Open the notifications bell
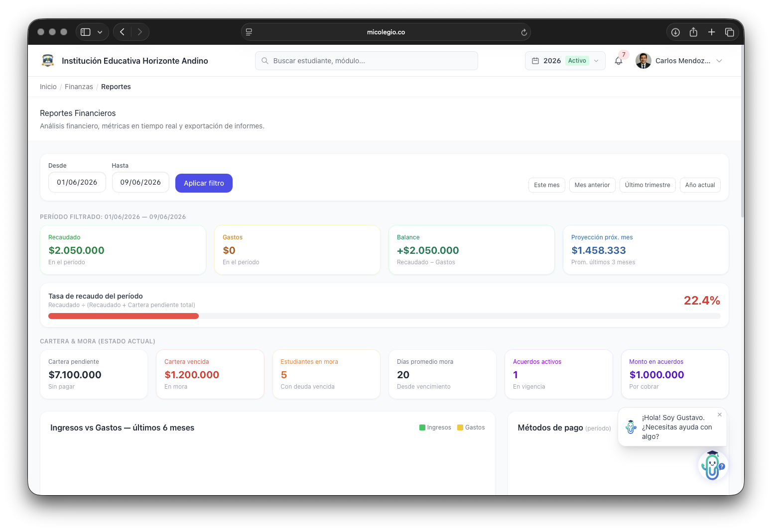Image resolution: width=772 pixels, height=532 pixels. click(619, 61)
